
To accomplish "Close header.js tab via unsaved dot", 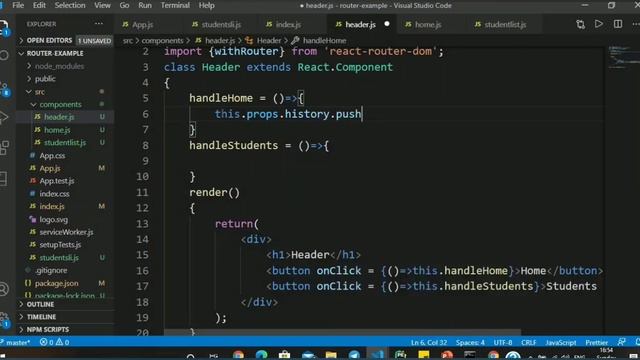I will 387,24.
